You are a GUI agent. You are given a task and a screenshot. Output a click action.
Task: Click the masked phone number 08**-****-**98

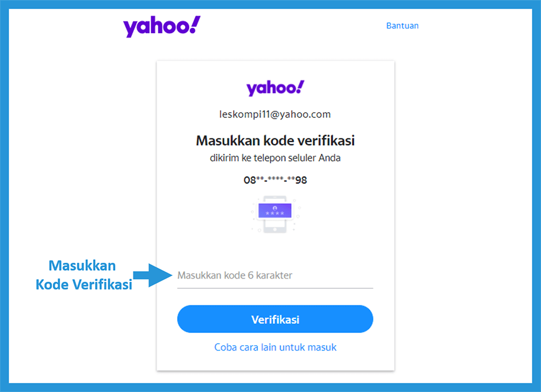coord(275,180)
